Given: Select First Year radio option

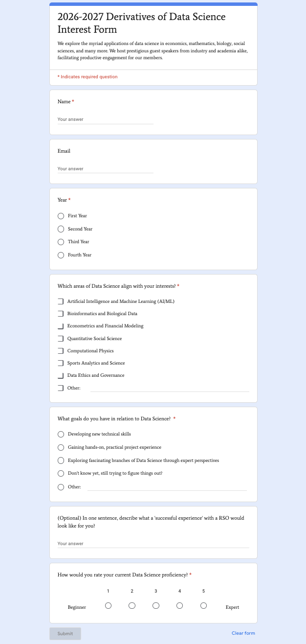Looking at the screenshot, I should (x=61, y=216).
